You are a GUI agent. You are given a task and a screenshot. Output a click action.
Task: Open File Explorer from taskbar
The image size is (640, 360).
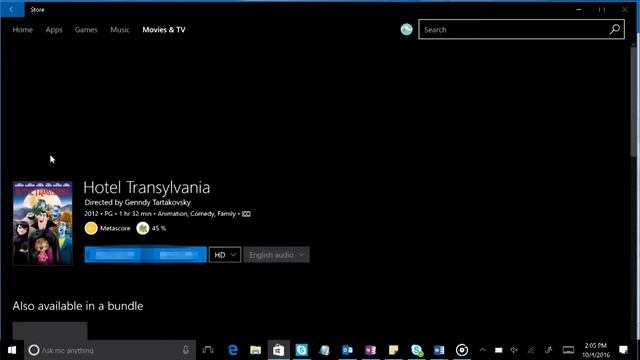(256, 350)
